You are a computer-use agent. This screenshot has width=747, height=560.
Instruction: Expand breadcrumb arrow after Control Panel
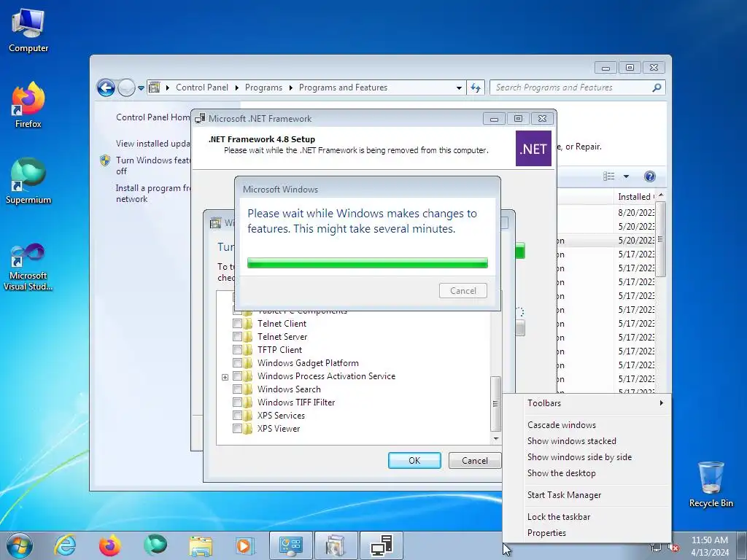point(237,87)
